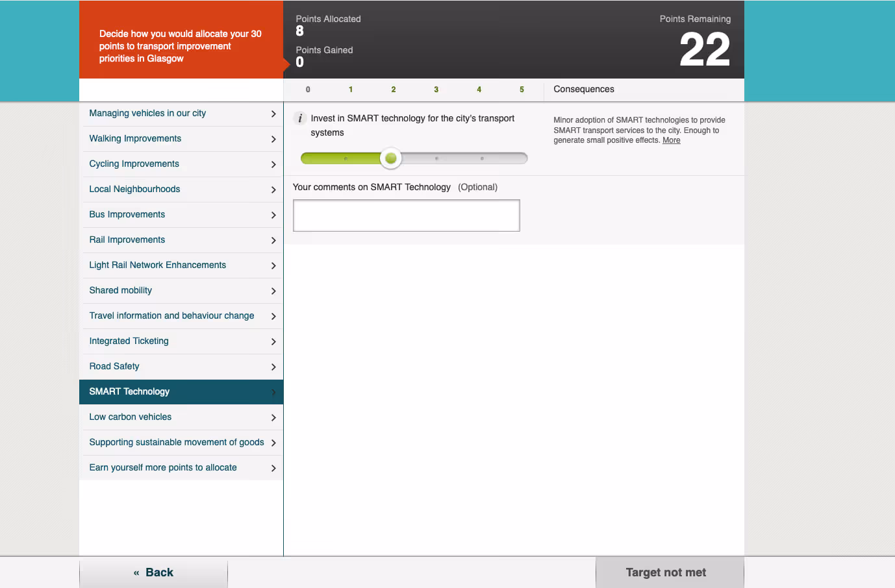Click the orange instructions banner text
895x588 pixels.
tap(181, 46)
